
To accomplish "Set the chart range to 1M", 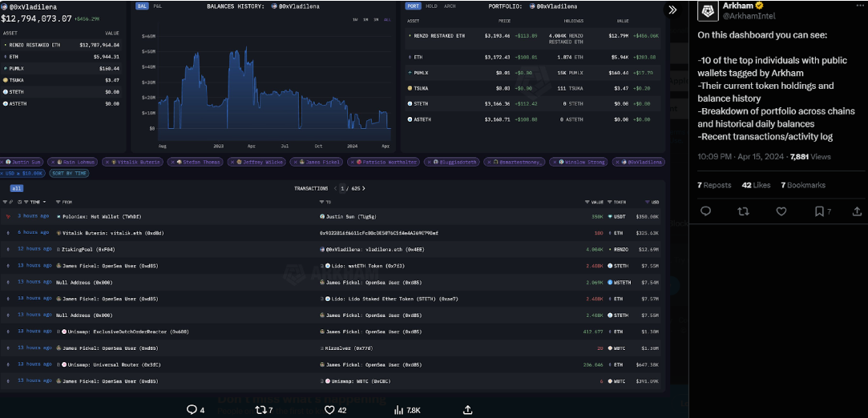I will (366, 20).
